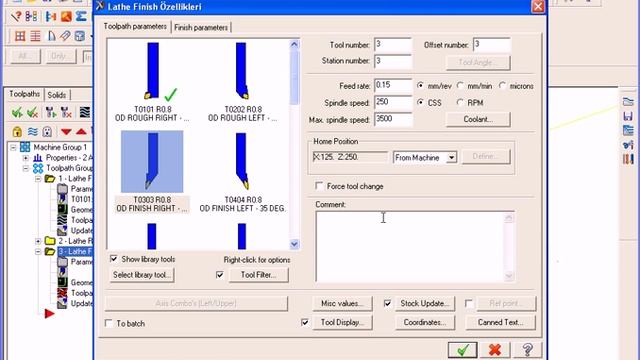
Task: Enable To batch checkbox
Action: 109,323
